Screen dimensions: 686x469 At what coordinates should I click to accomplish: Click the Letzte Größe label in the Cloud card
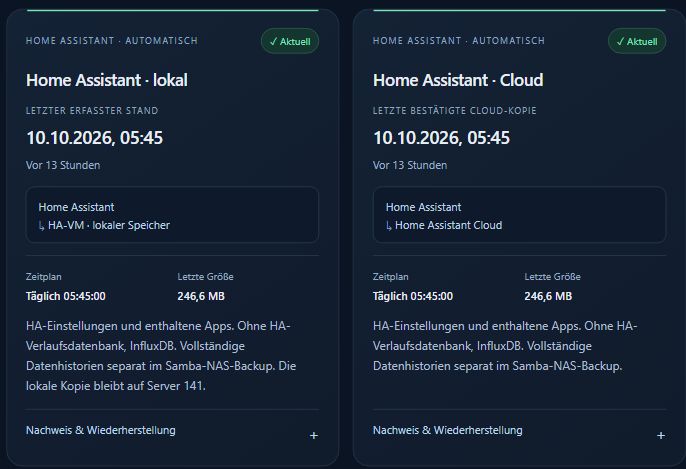point(552,276)
